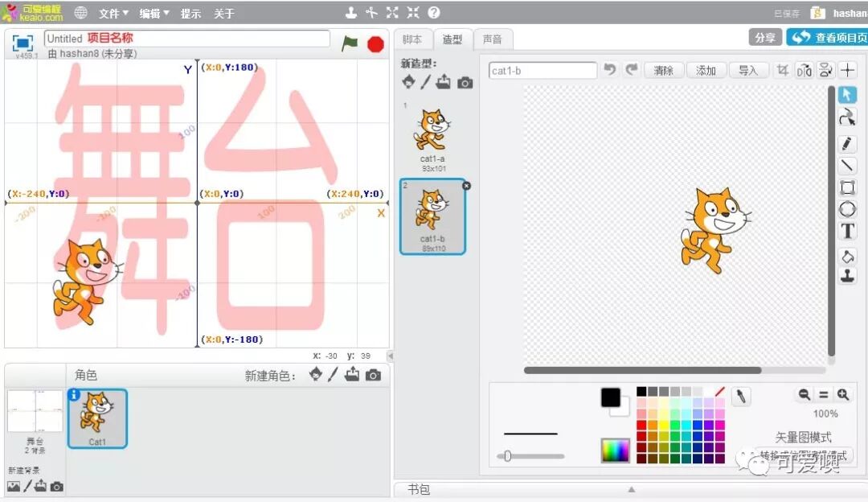This screenshot has width=868, height=502.
Task: Select the black foreground color swatch
Action: tap(611, 397)
